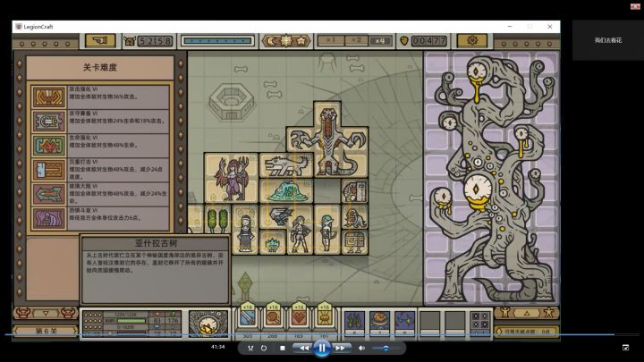Expand left panel with down triangle
644x362 pixels.
tap(46, 313)
